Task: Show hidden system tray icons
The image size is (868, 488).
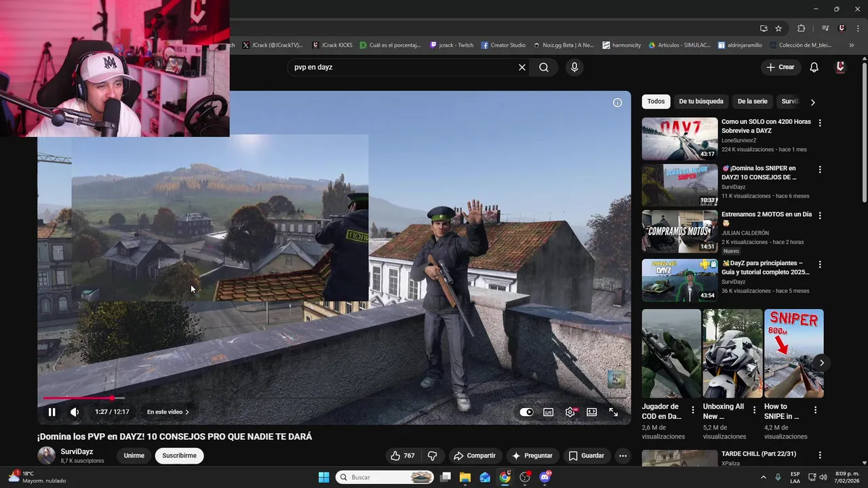Action: [763, 477]
